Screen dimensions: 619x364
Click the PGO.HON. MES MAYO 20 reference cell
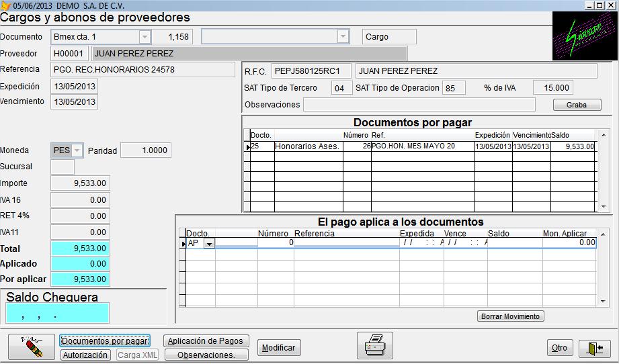click(422, 146)
